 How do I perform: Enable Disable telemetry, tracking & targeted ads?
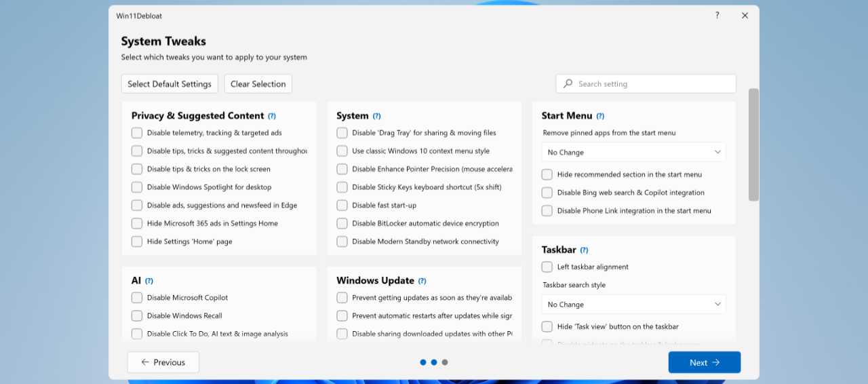(x=137, y=133)
